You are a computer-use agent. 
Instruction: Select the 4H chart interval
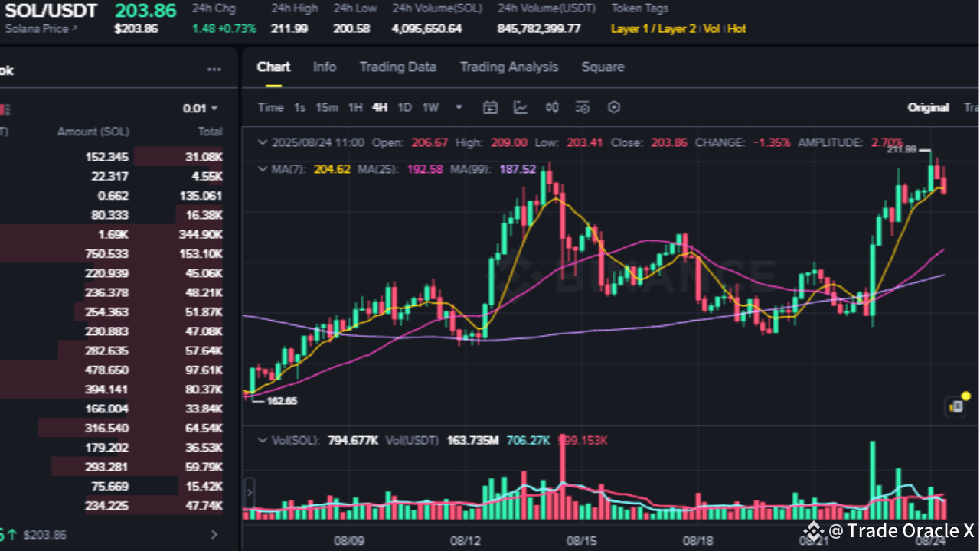pyautogui.click(x=380, y=107)
